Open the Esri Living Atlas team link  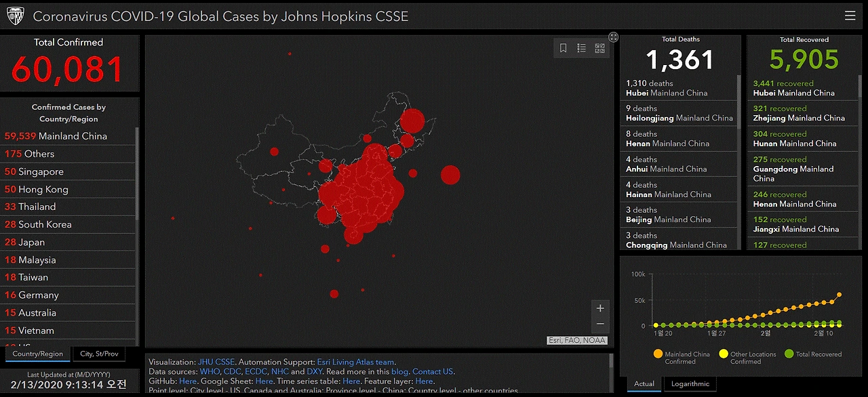tap(355, 362)
